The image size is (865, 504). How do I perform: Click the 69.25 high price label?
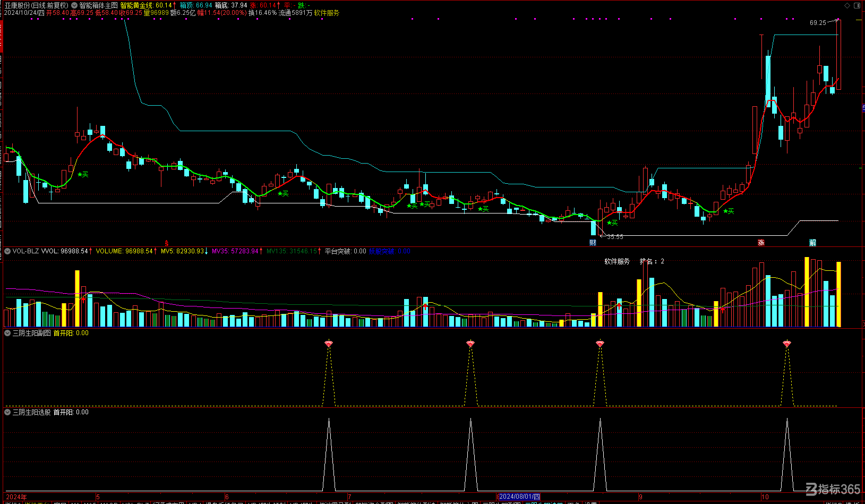click(818, 23)
